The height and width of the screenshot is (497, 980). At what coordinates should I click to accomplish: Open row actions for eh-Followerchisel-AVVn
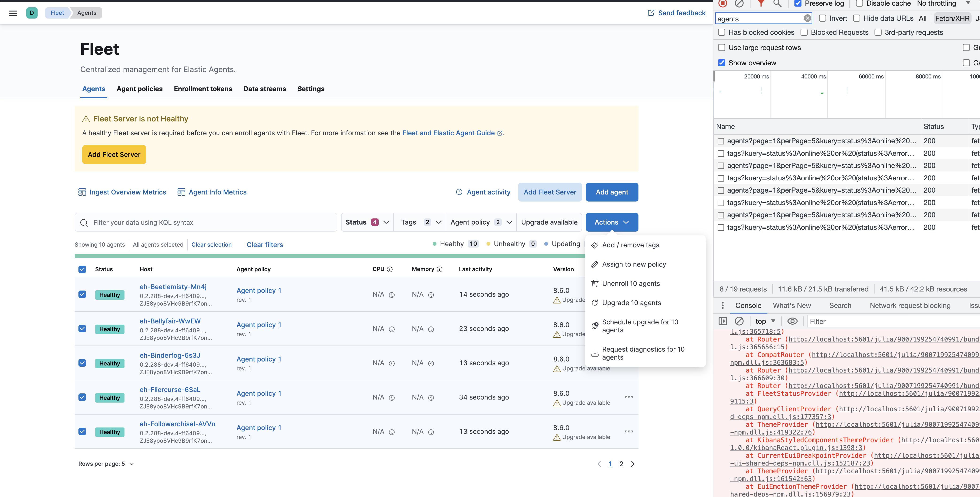coord(629,431)
